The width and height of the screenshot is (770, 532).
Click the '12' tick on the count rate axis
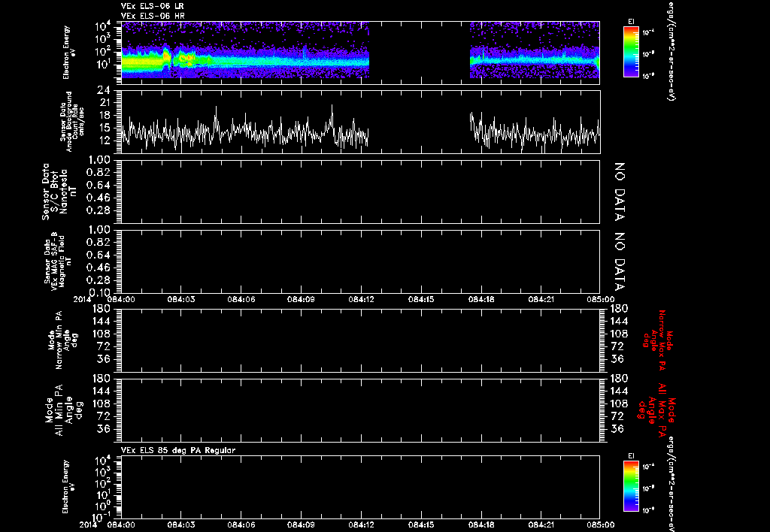pyautogui.click(x=105, y=141)
